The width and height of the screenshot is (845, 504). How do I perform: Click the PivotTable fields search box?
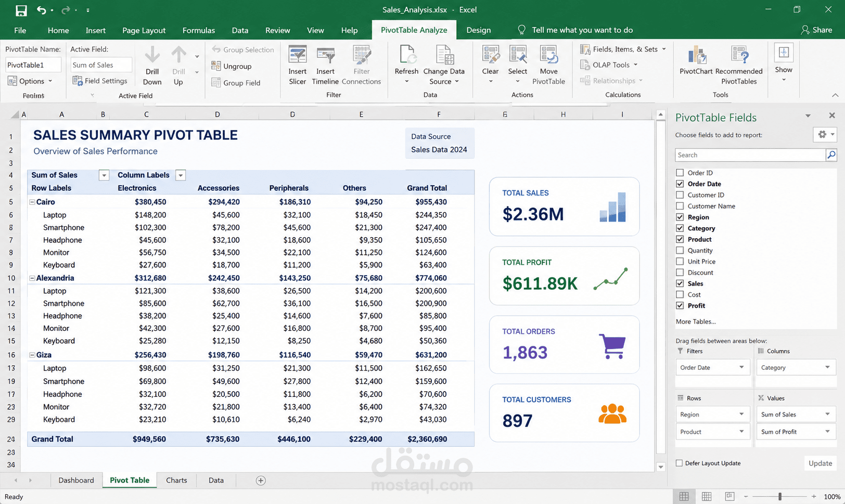750,155
